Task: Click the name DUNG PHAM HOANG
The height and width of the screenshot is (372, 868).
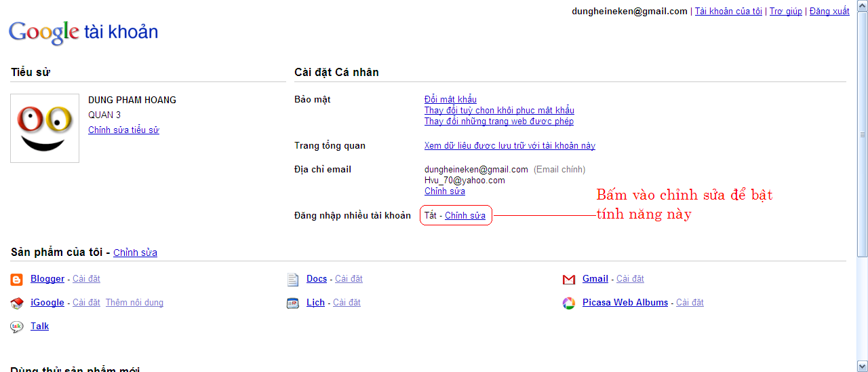Action: (x=132, y=100)
